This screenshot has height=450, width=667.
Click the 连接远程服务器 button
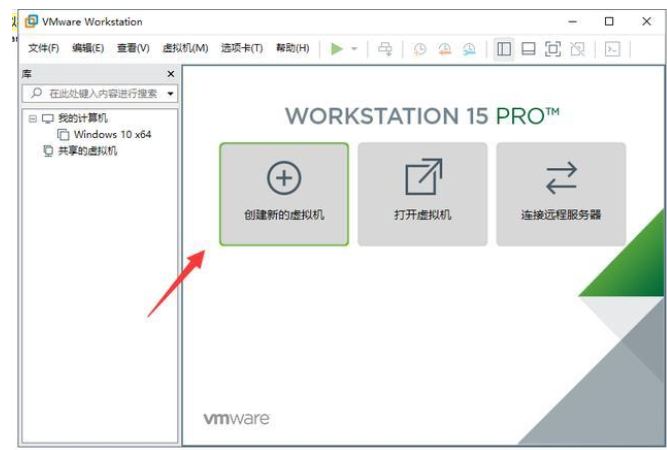pyautogui.click(x=561, y=194)
